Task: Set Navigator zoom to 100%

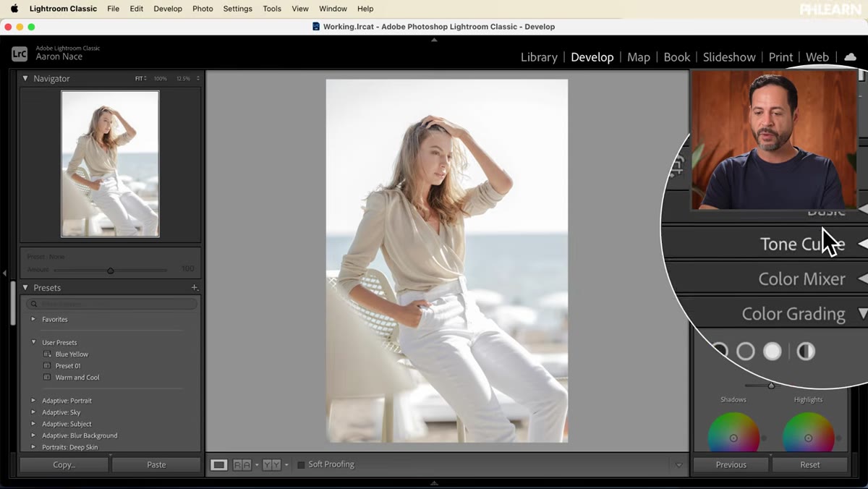Action: (160, 78)
